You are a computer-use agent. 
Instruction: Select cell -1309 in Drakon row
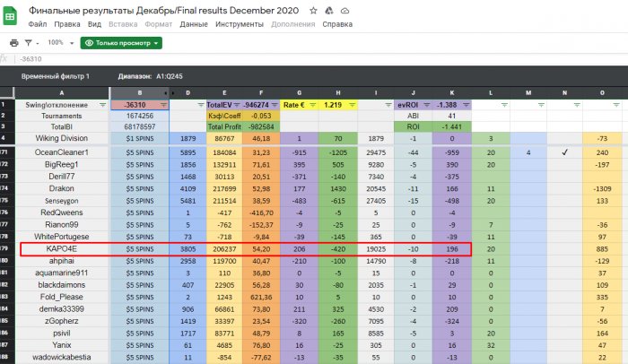[x=602, y=188]
